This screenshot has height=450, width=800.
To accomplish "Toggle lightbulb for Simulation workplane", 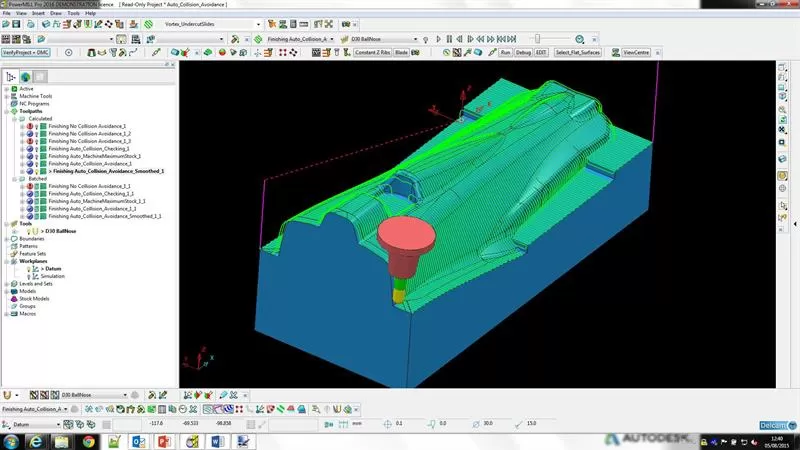I will [x=29, y=277].
